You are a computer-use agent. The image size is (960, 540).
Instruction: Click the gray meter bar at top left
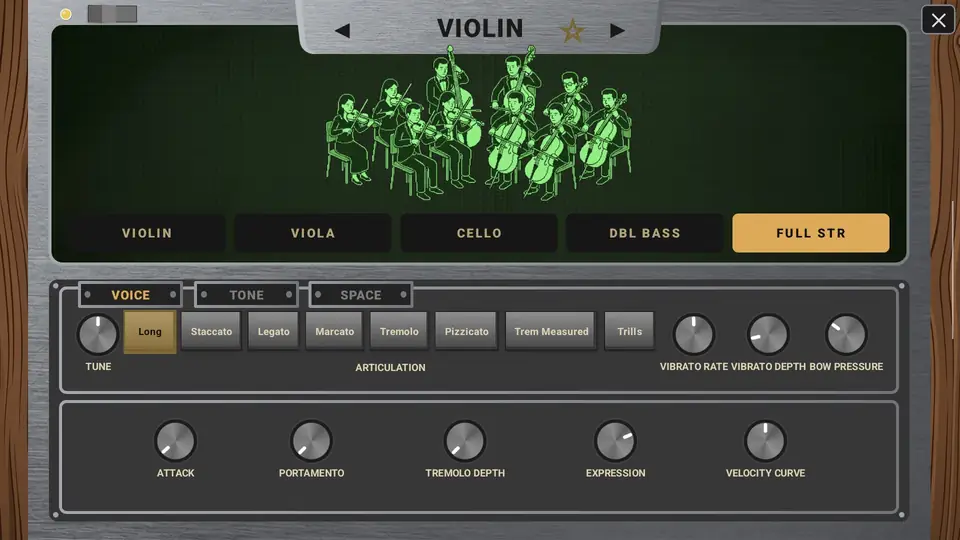(x=112, y=13)
